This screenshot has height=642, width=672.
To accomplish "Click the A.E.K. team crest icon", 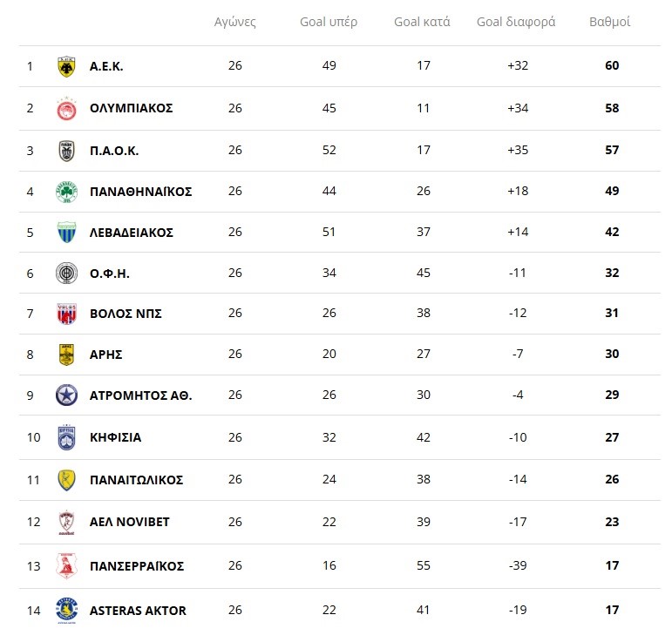I will click(x=66, y=66).
